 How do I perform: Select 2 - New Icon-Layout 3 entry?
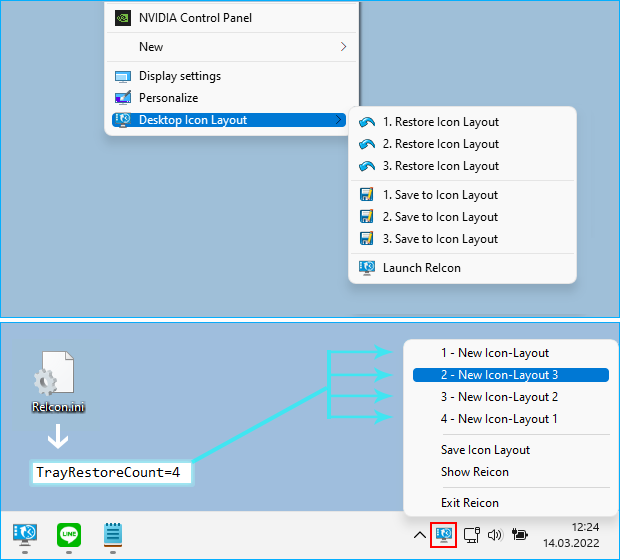(499, 375)
